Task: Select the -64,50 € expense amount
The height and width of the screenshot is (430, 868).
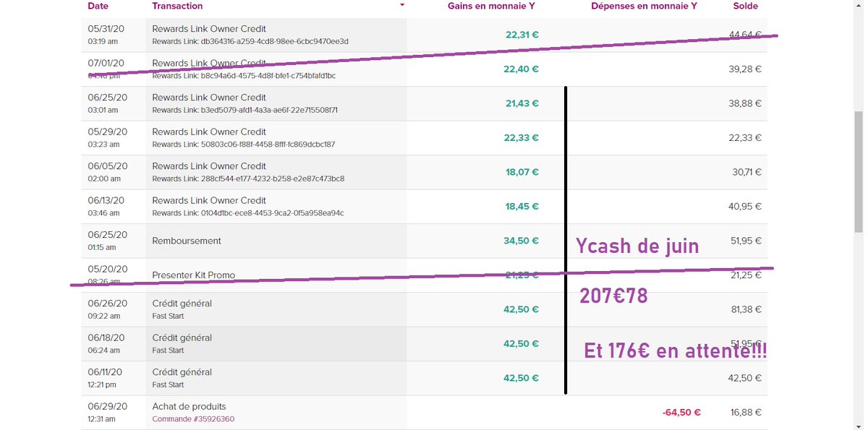Action: [x=681, y=413]
